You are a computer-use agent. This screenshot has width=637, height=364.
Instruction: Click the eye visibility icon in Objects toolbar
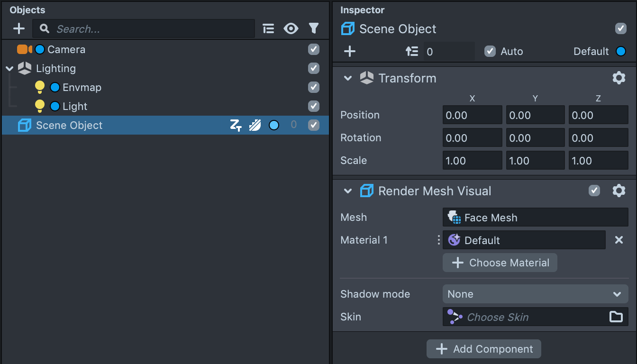[291, 29]
